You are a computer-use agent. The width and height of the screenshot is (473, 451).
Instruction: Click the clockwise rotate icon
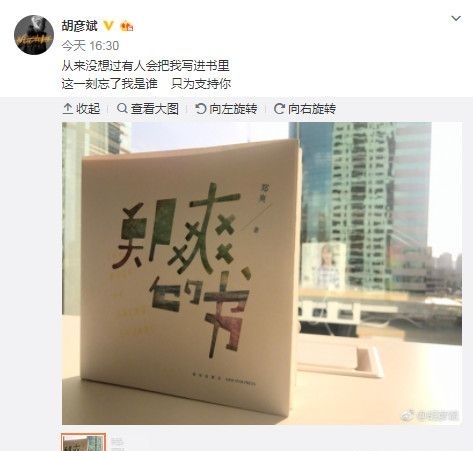(279, 109)
